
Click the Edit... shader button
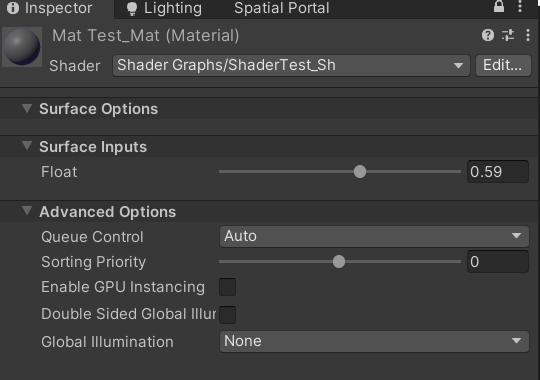coord(503,65)
